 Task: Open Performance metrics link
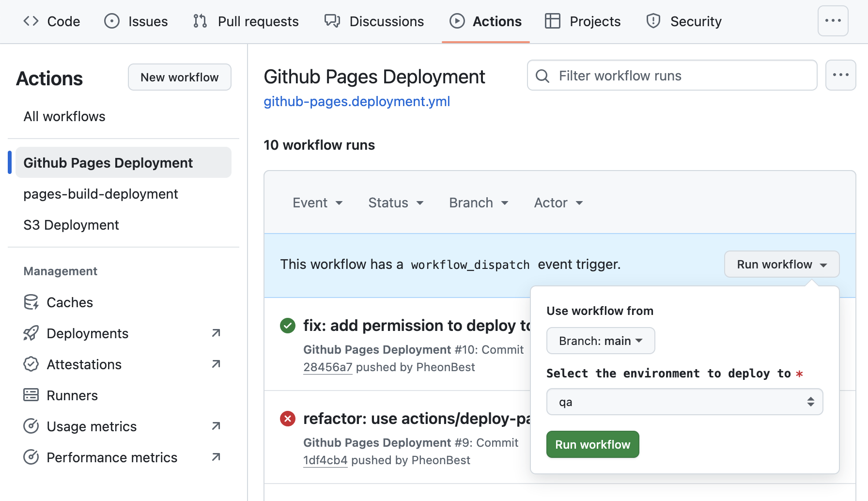click(x=112, y=457)
